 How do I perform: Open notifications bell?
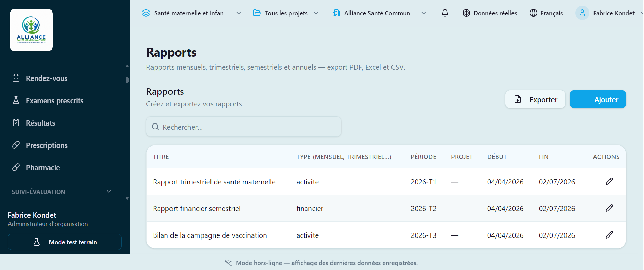click(x=445, y=13)
